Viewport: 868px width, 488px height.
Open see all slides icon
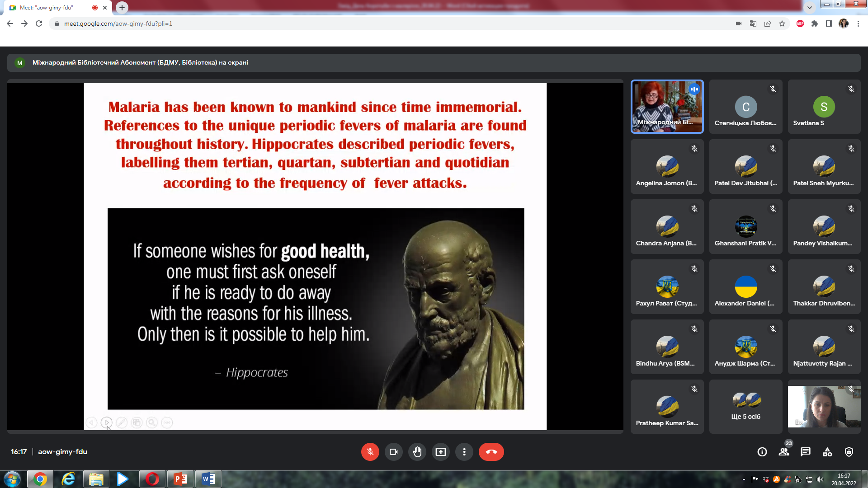pyautogui.click(x=137, y=422)
